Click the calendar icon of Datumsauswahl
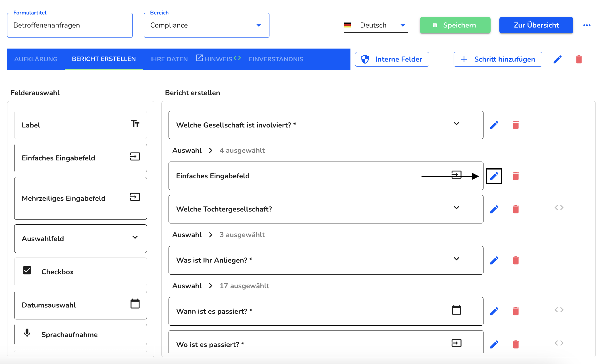Screen dimensions: 602x364 pyautogui.click(x=135, y=304)
